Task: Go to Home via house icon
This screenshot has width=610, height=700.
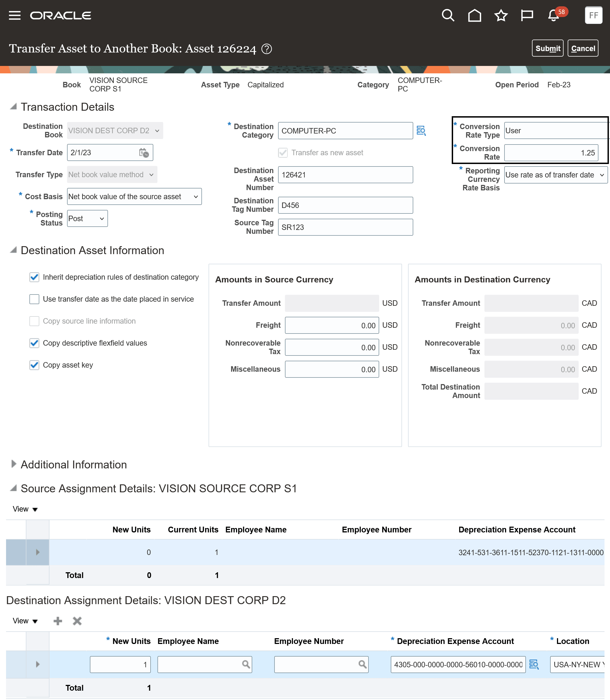Action: coord(474,15)
